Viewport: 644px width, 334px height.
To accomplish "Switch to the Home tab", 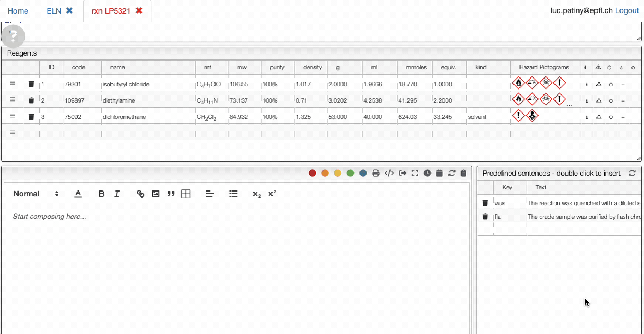I will coord(18,10).
